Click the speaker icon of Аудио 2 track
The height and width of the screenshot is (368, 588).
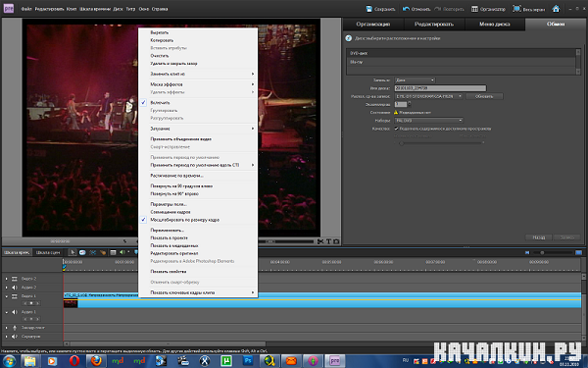pyautogui.click(x=15, y=288)
